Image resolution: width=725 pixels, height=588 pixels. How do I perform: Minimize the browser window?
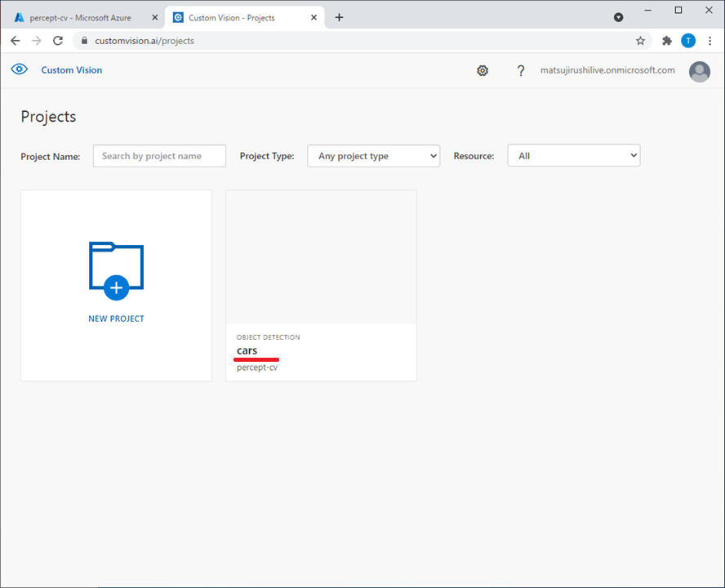(x=647, y=10)
